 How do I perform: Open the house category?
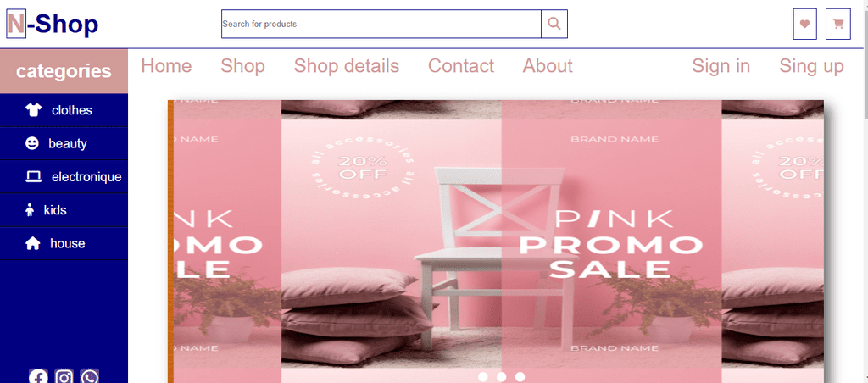click(64, 243)
